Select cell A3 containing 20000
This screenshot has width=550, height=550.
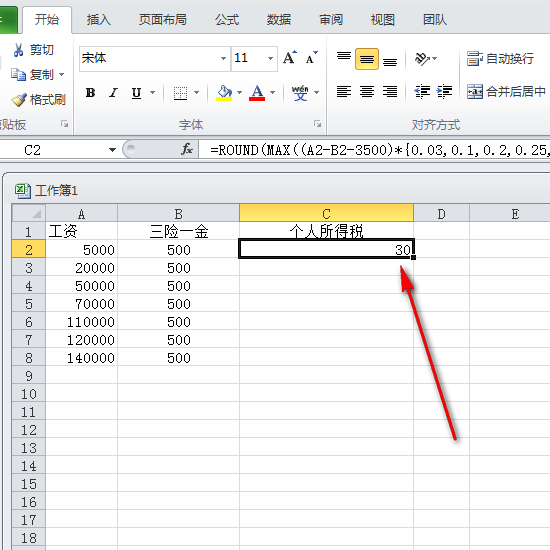(81, 268)
